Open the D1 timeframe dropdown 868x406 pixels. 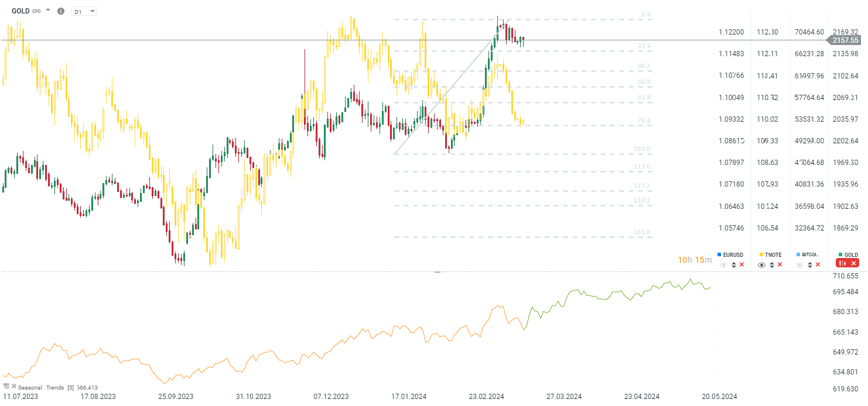pos(84,11)
